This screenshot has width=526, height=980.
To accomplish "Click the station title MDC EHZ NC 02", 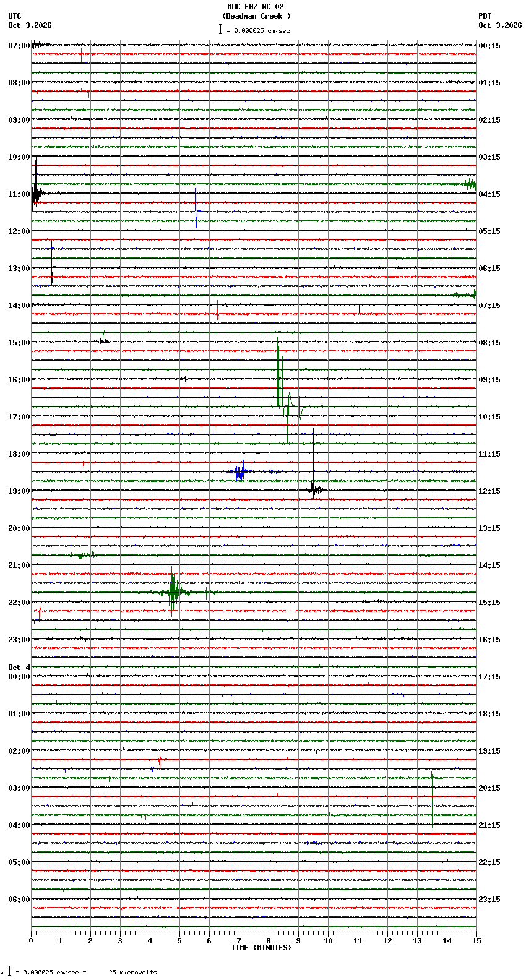I will tap(256, 7).
